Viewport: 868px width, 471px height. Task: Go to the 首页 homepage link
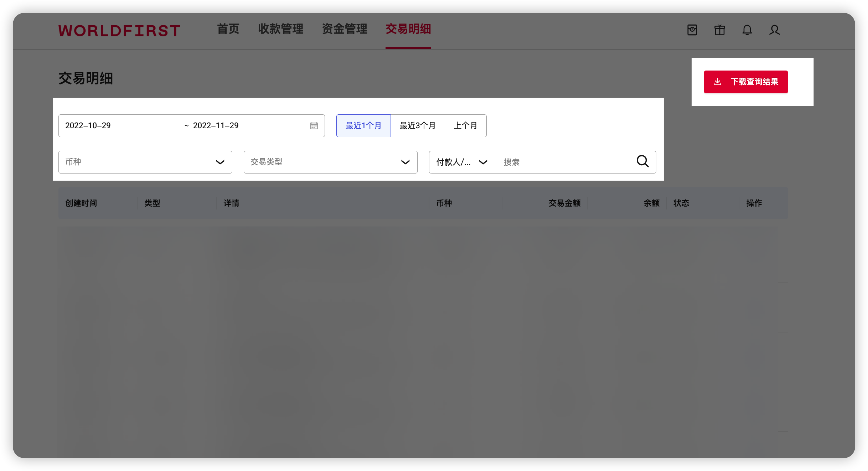228,30
